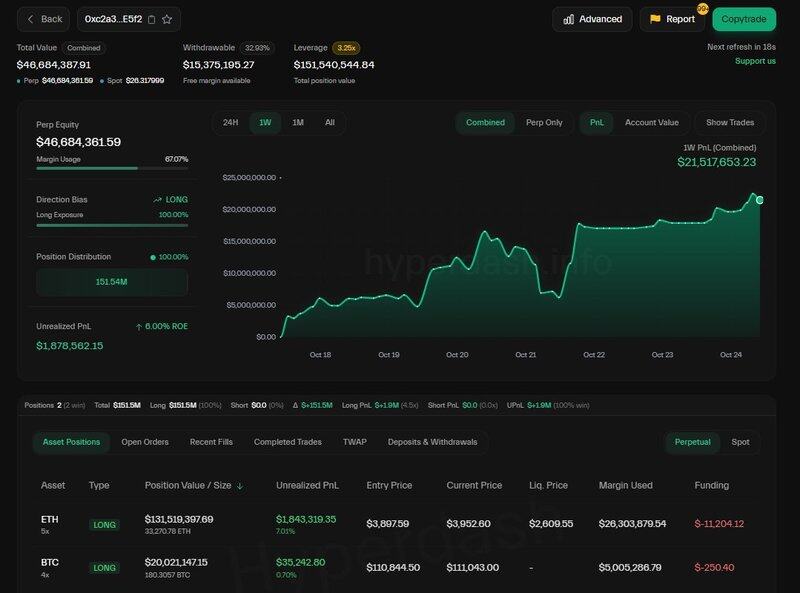This screenshot has width=800, height=593.
Task: Click the back arrow icon
Action: pyautogui.click(x=32, y=19)
